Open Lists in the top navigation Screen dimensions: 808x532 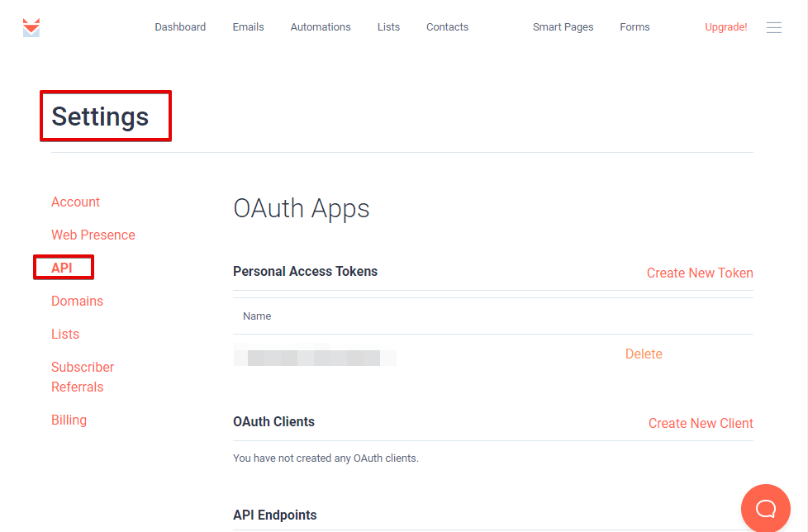388,26
